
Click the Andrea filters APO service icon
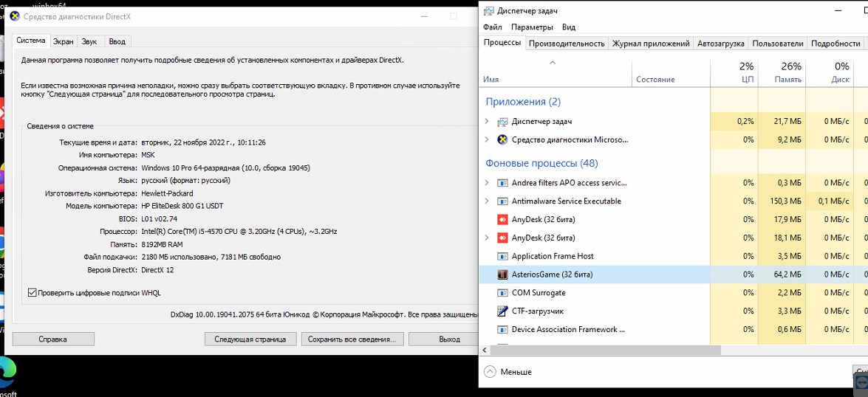pyautogui.click(x=502, y=183)
